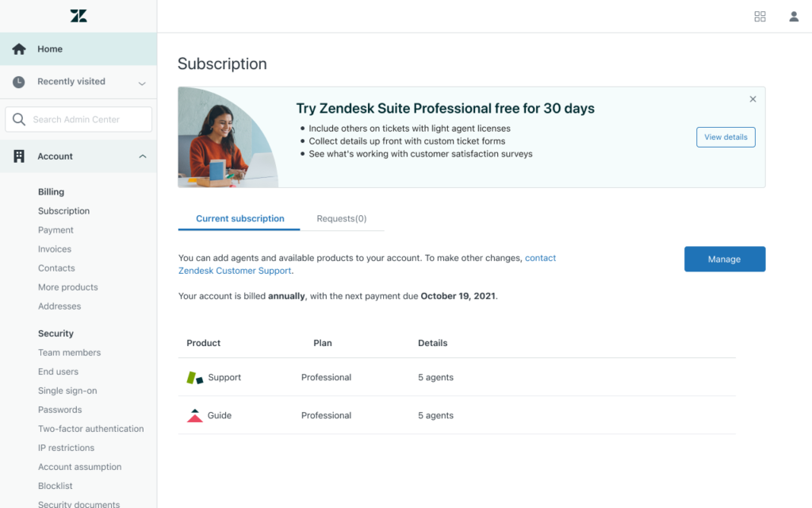Select the Current subscription tab

[x=239, y=218]
